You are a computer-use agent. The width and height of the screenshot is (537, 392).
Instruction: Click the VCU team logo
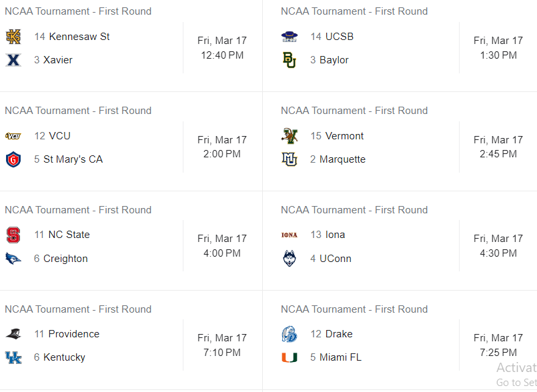tap(14, 136)
